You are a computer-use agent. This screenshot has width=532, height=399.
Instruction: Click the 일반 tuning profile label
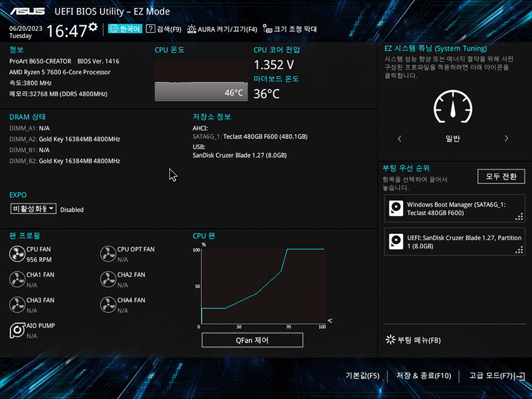[453, 138]
